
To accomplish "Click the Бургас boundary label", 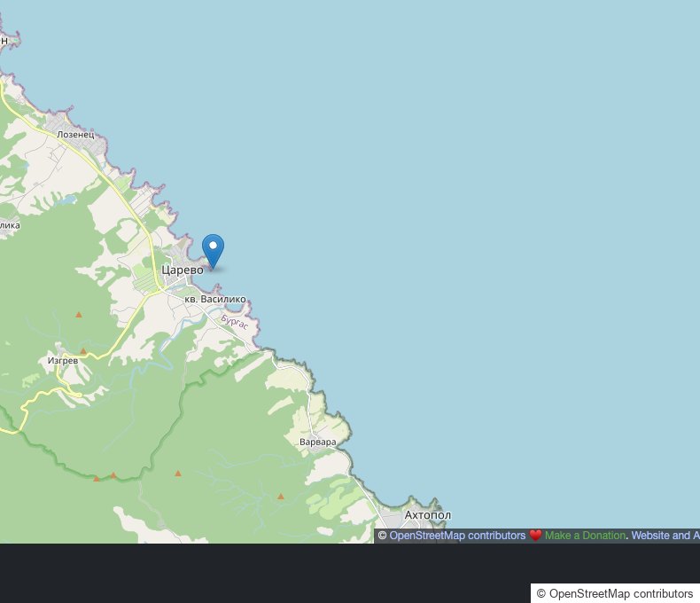I will (235, 322).
